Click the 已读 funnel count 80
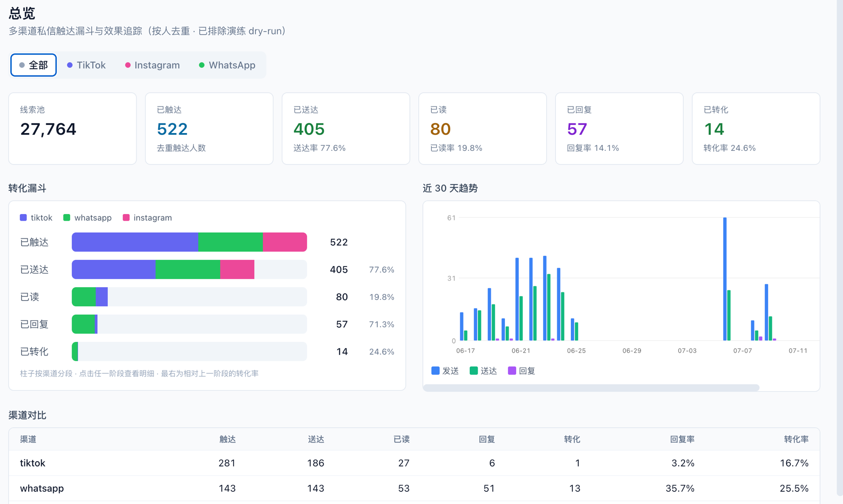The image size is (843, 504). pyautogui.click(x=342, y=297)
